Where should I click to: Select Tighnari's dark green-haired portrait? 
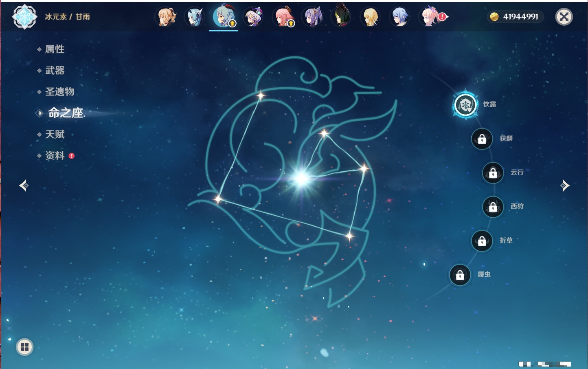point(341,17)
